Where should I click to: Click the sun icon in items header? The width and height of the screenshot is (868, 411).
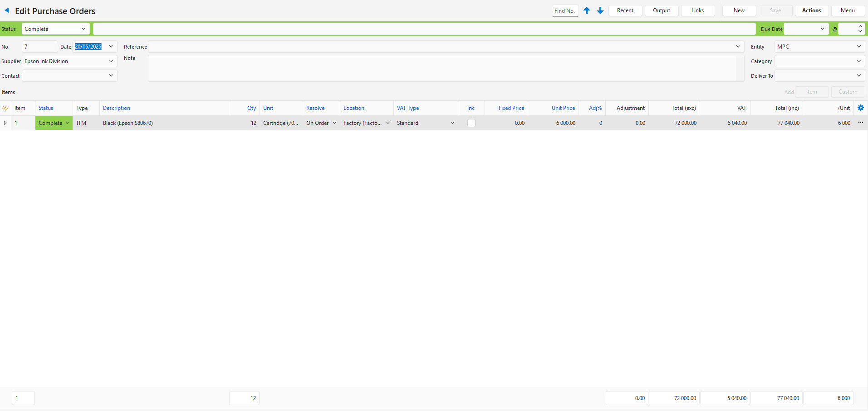[5, 109]
